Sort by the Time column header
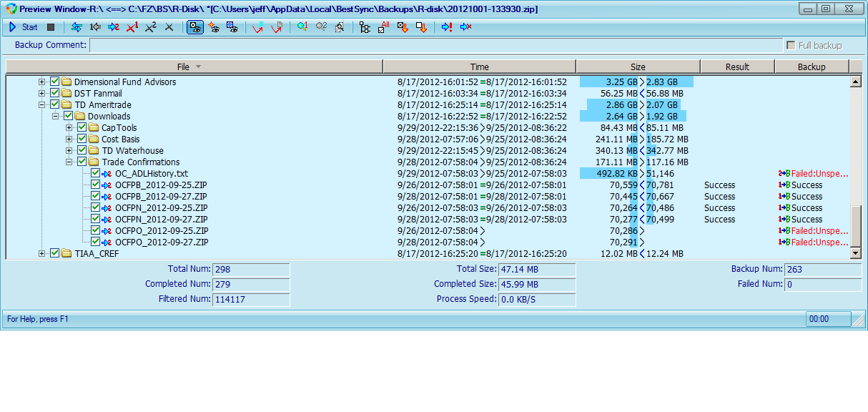This screenshot has height=412, width=868. click(x=480, y=67)
